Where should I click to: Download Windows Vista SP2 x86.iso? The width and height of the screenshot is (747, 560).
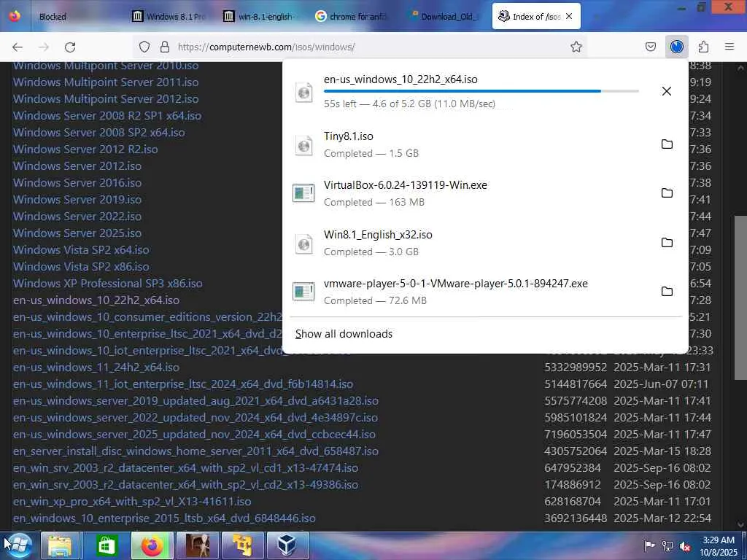coord(81,267)
